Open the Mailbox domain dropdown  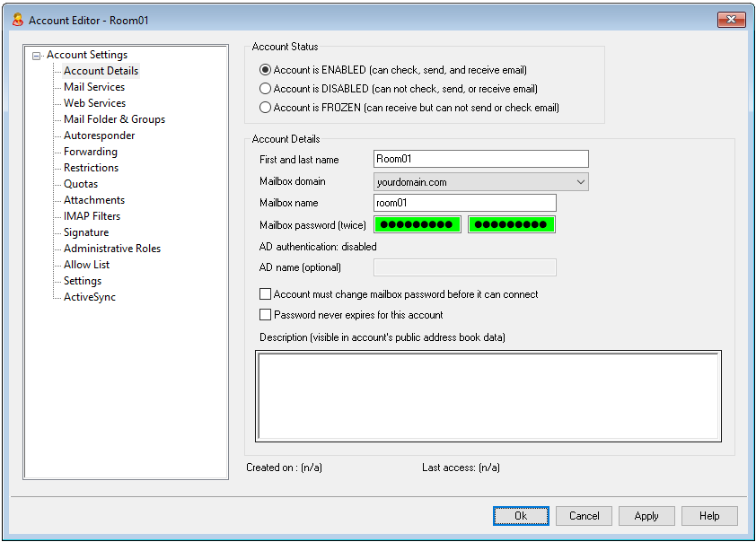[580, 182]
